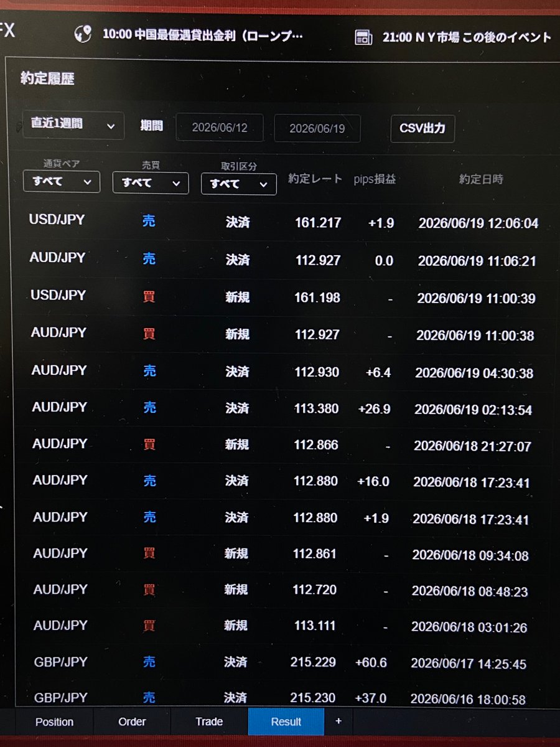Click rate 113.111
The image size is (560, 747).
pos(314,626)
